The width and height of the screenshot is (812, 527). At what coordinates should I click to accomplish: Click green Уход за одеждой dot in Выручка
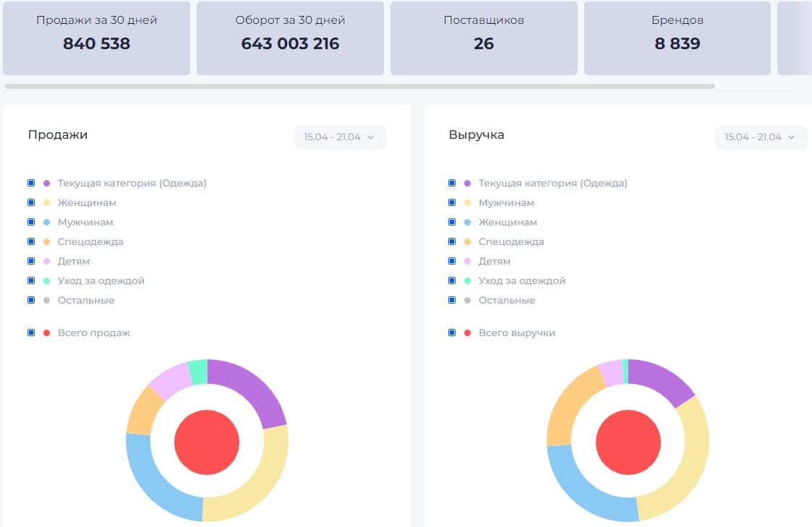[x=468, y=280]
